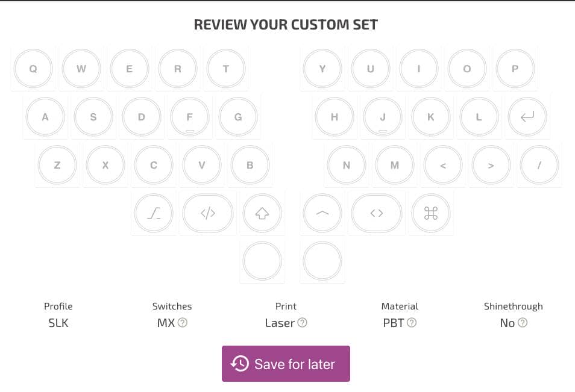This screenshot has width=575, height=392.
Task: Click help icon beside Shinethrough No
Action: click(x=523, y=323)
